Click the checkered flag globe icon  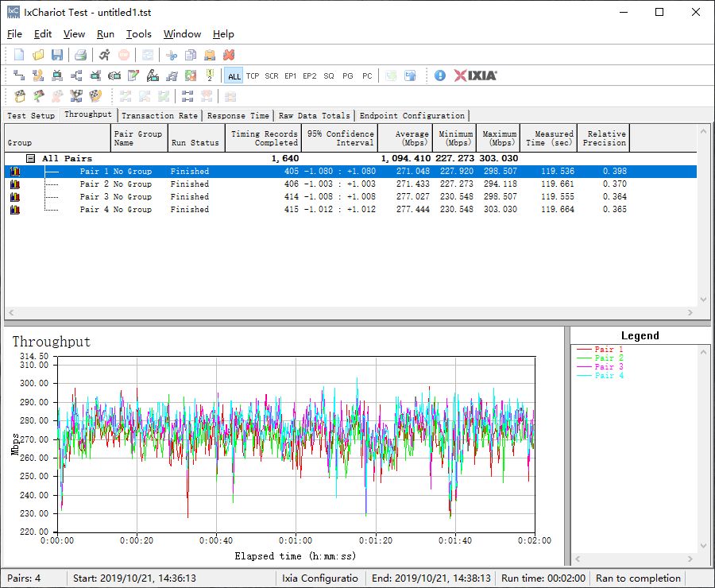coord(95,96)
